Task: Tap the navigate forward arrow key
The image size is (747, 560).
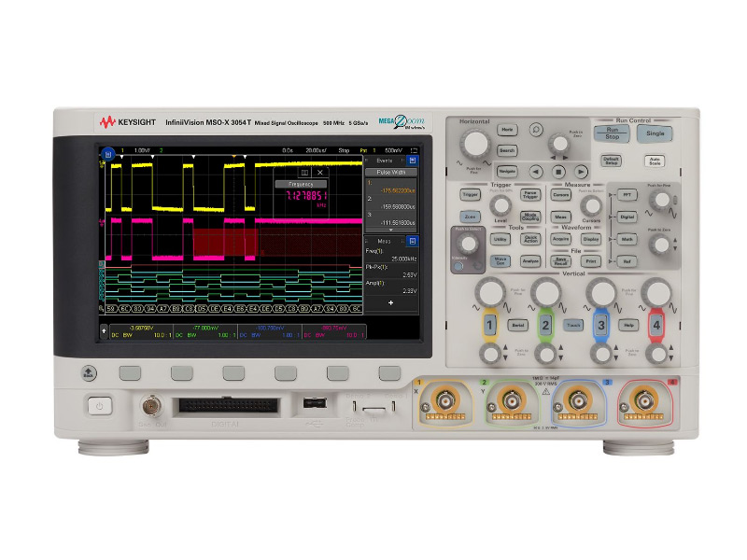Action: click(580, 172)
